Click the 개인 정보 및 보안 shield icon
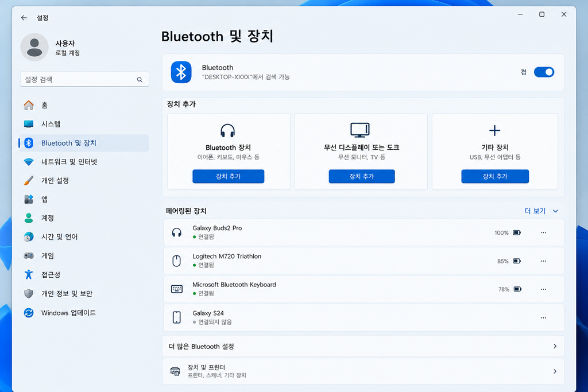 [29, 293]
